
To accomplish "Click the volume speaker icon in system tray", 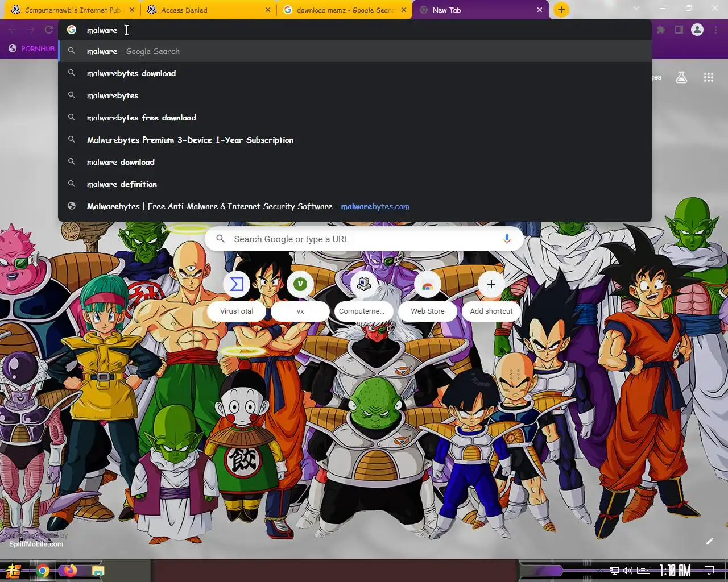I will coord(628,571).
